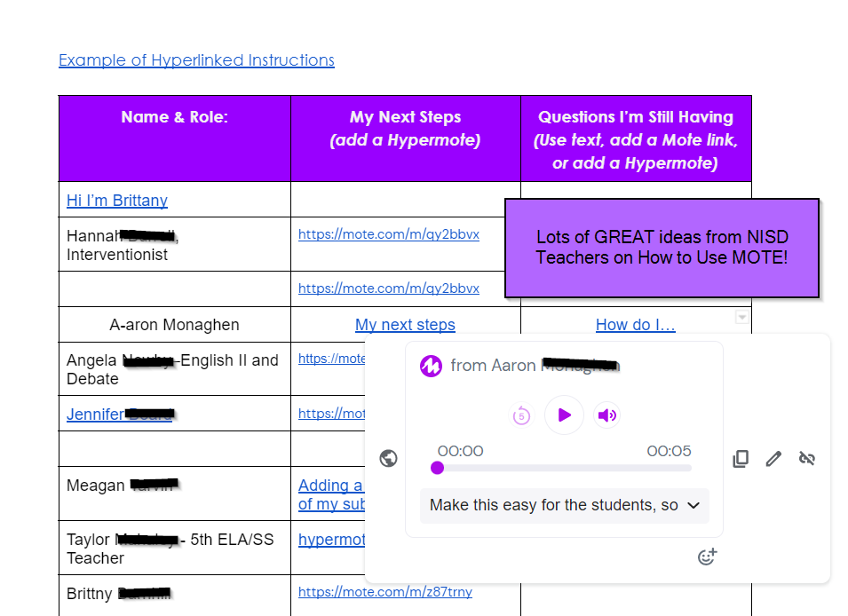Open Taylor's hypermote link
848x616 pixels.
point(331,539)
